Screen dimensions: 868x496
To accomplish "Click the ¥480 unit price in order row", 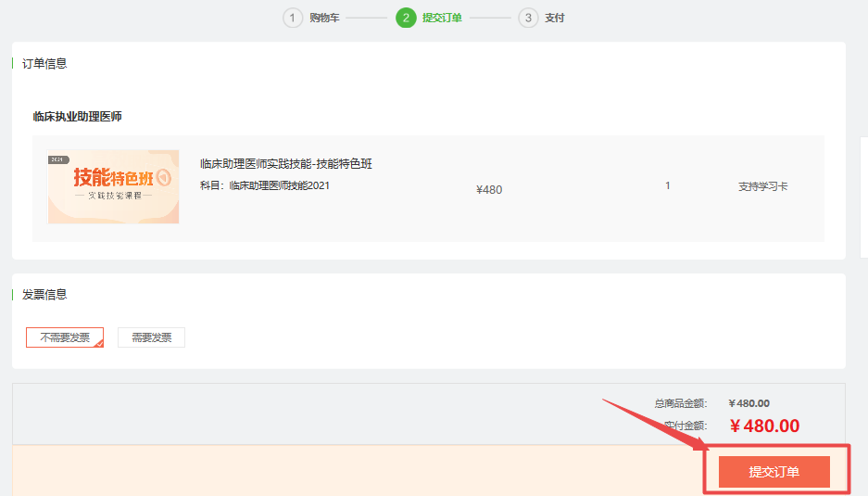I will [488, 190].
